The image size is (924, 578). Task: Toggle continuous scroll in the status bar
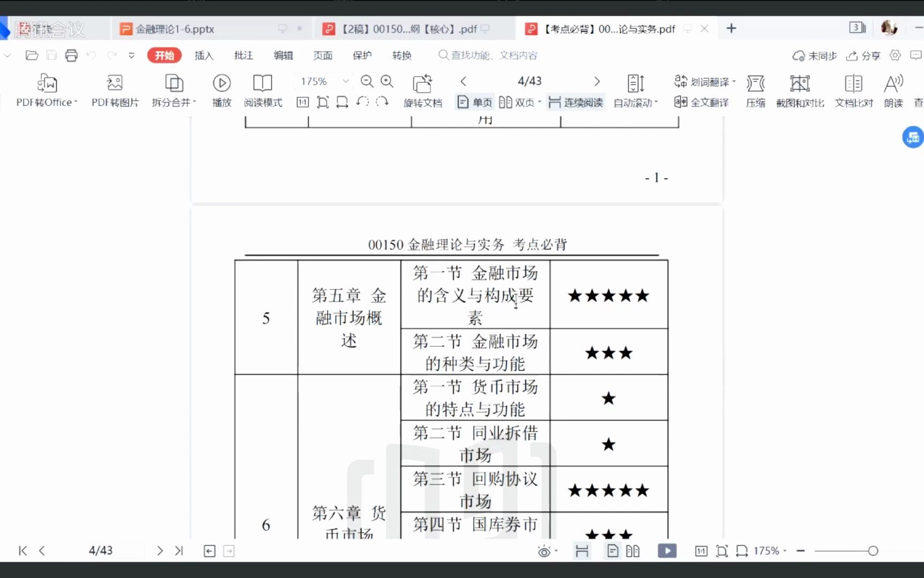tap(582, 551)
